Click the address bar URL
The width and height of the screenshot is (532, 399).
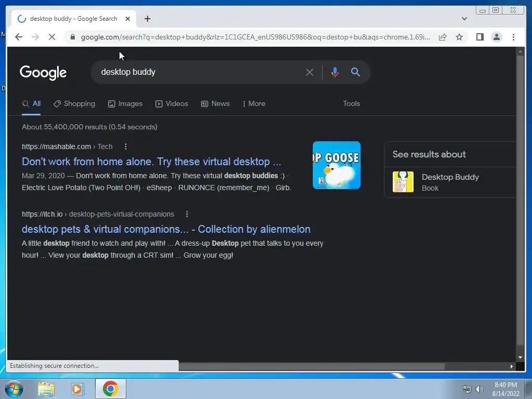[x=255, y=37]
